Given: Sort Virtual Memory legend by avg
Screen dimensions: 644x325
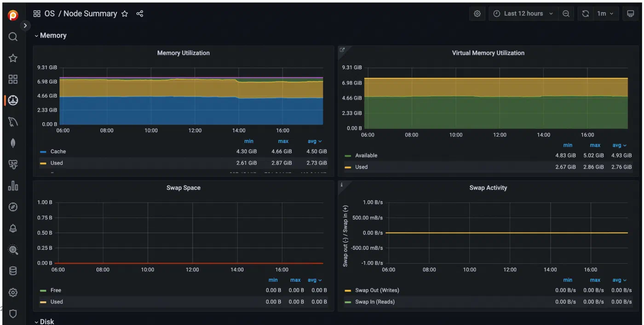Looking at the screenshot, I should coord(619,145).
